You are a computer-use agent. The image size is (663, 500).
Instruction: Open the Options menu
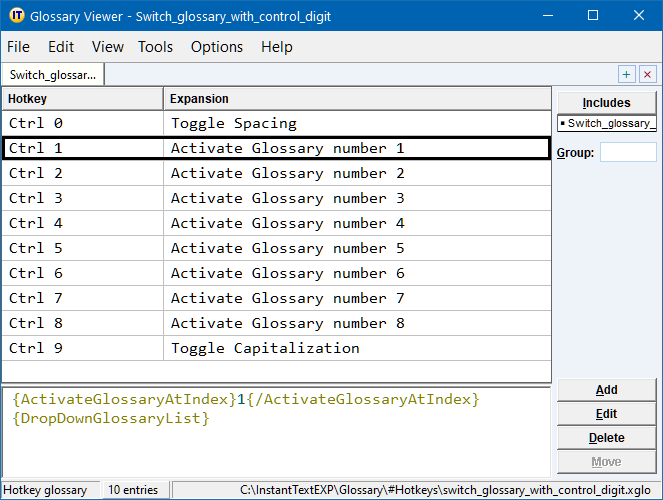[217, 46]
